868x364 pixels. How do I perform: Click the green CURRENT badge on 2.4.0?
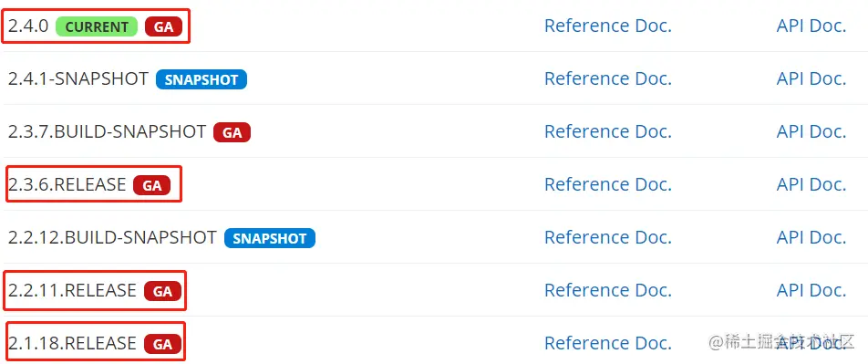(x=97, y=26)
